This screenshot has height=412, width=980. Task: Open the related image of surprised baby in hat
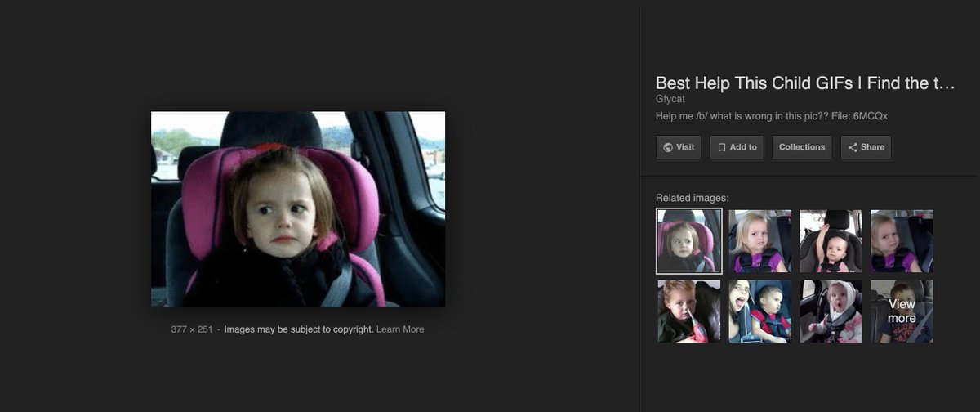pyautogui.click(x=831, y=311)
